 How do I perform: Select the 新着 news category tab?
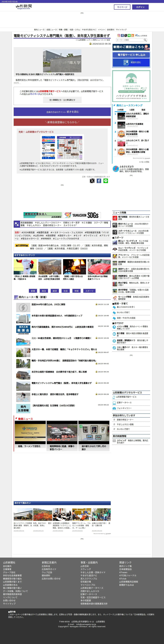(x=33, y=291)
